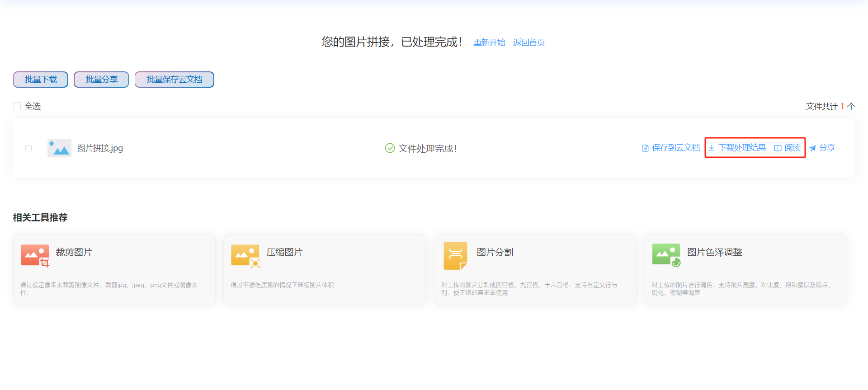Open the 图片色泽调整 color adjust icon
868x390 pixels.
666,255
